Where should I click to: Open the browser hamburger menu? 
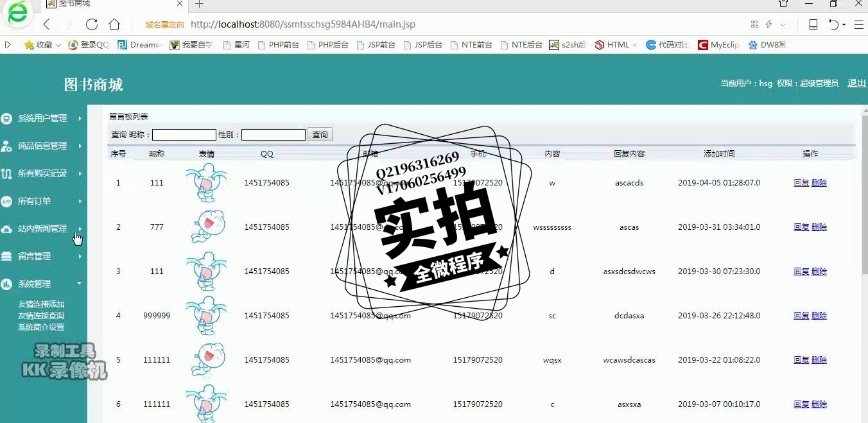(858, 24)
